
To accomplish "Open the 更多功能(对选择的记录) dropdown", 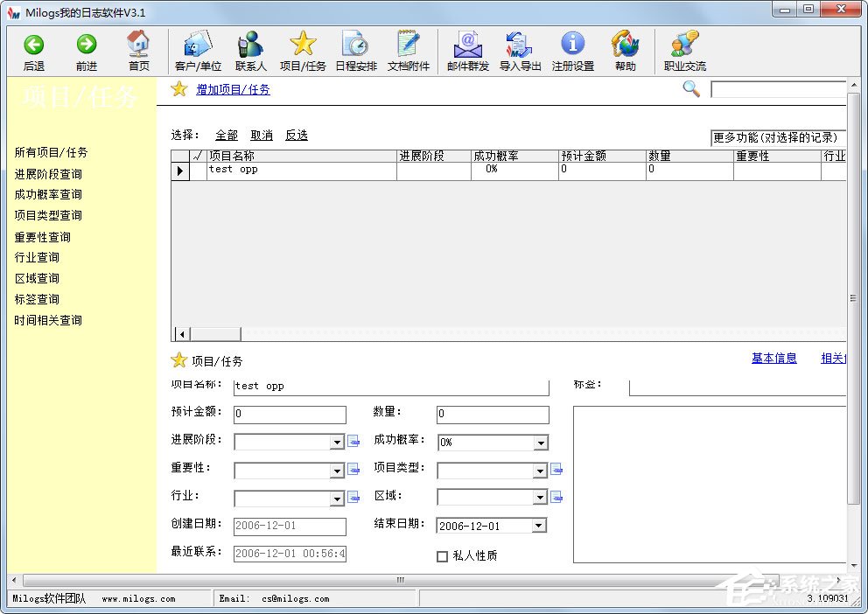I will pyautogui.click(x=778, y=137).
